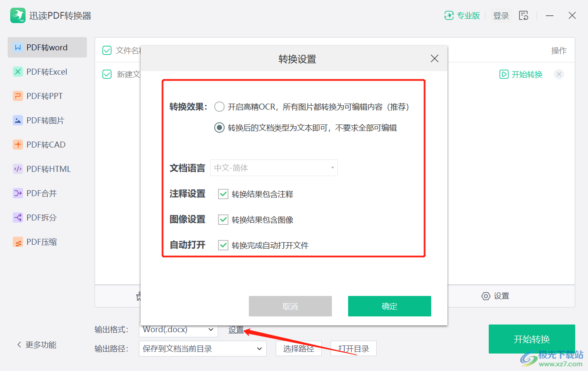Image resolution: width=588 pixels, height=371 pixels.
Task: Open the 输出格式 Word(.docx) dropdown
Action: (179, 329)
